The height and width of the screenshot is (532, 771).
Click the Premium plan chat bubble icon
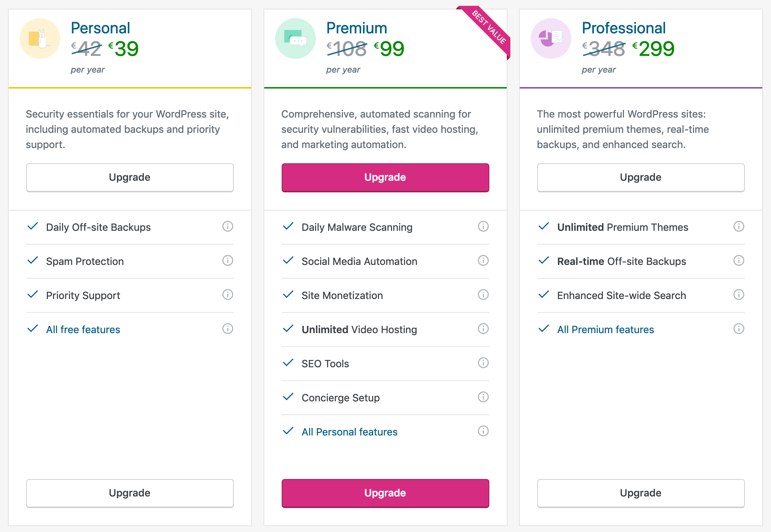coord(295,38)
